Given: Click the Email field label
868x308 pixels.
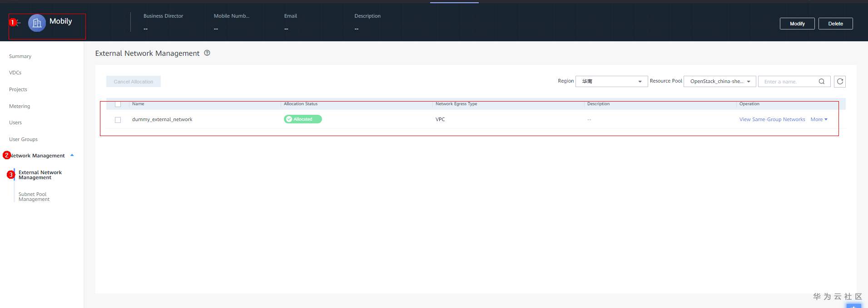Looking at the screenshot, I should 291,16.
